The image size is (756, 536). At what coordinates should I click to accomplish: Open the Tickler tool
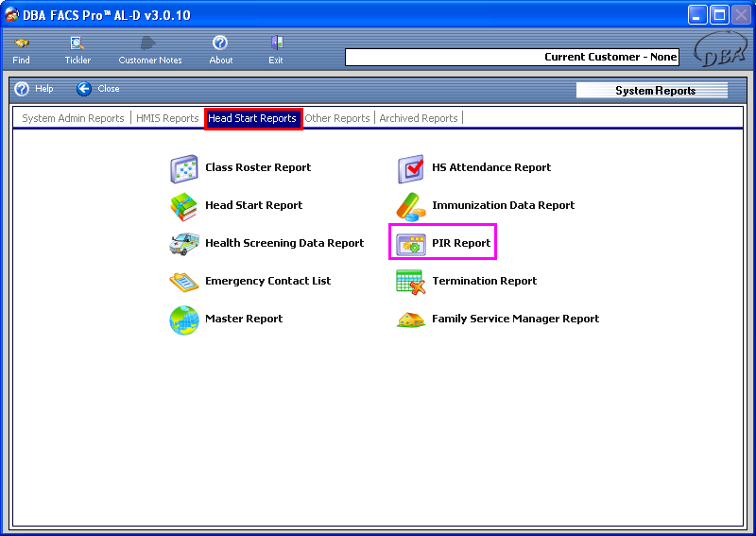pyautogui.click(x=77, y=50)
